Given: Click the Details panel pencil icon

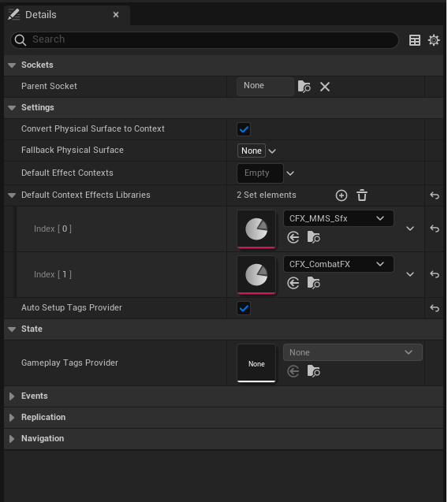Looking at the screenshot, I should pyautogui.click(x=13, y=14).
